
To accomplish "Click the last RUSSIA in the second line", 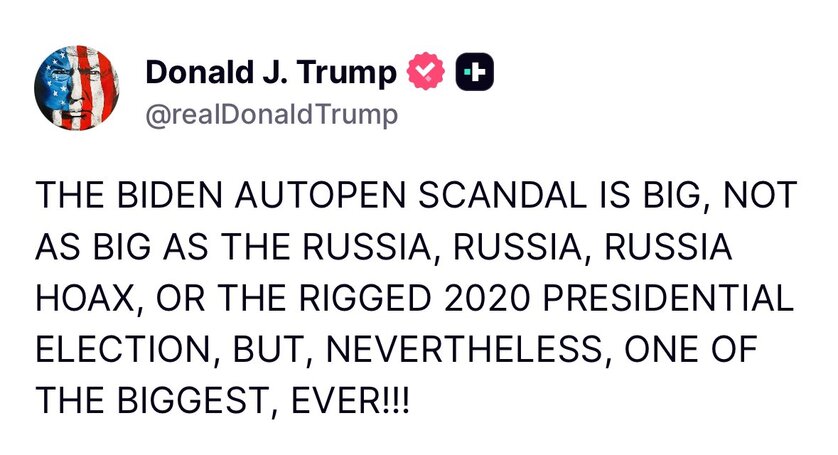I will tap(668, 246).
